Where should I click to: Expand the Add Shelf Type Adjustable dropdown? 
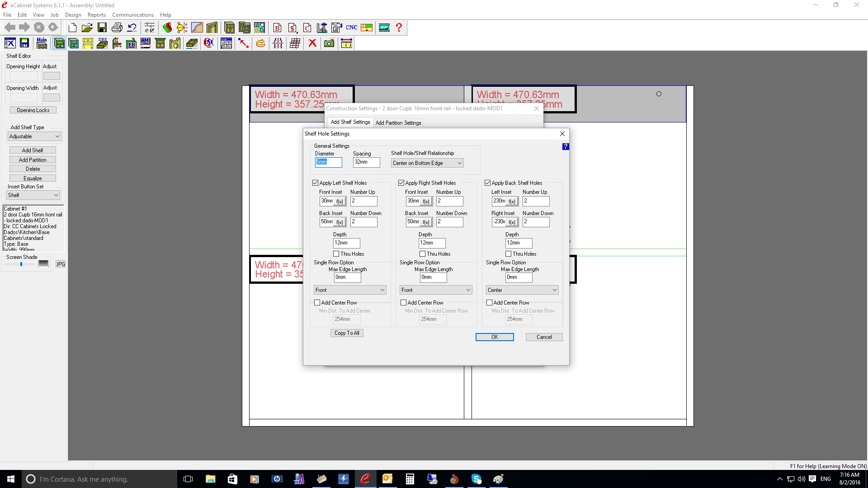34,136
